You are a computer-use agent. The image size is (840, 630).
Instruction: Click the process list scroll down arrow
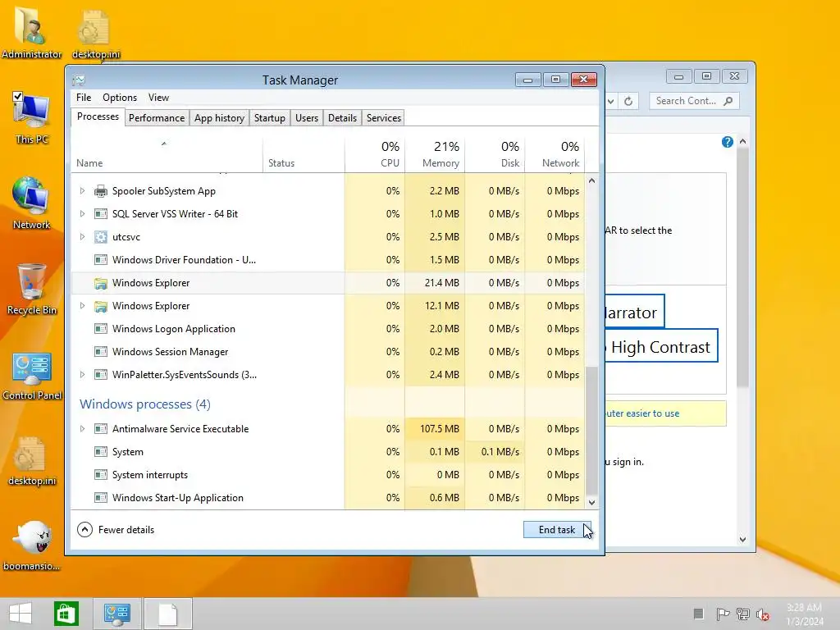[591, 503]
